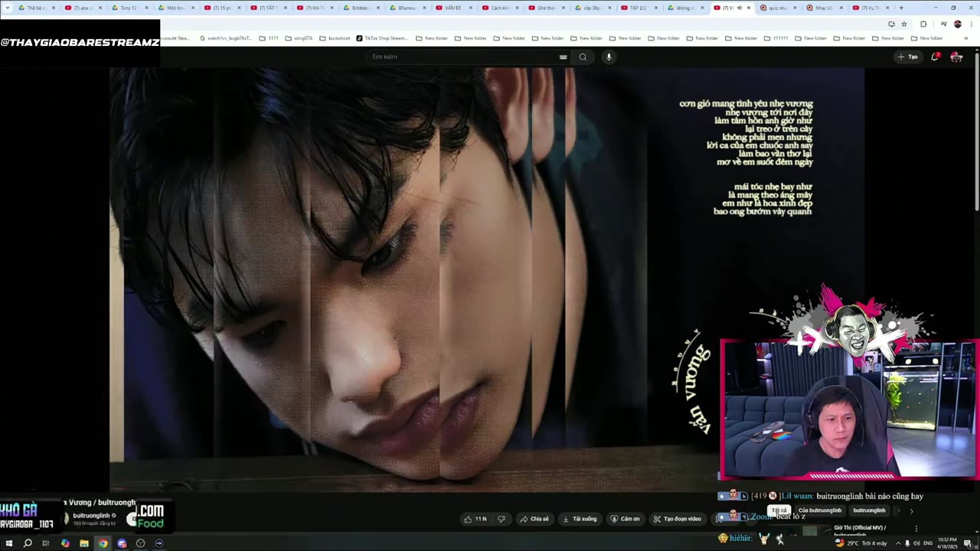Switch to the 'quiz nhạc' tab
980x551 pixels.
778,8
